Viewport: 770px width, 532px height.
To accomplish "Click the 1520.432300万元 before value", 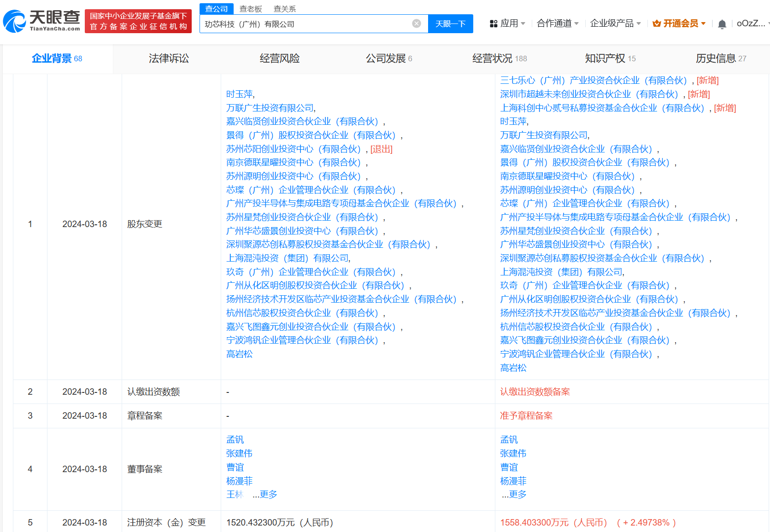I will pyautogui.click(x=280, y=523).
